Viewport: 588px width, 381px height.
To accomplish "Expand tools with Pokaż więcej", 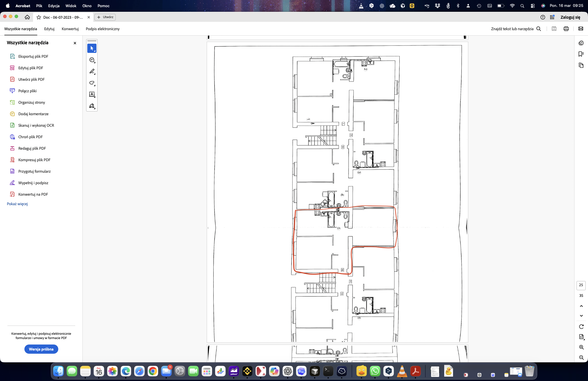I will 17,204.
